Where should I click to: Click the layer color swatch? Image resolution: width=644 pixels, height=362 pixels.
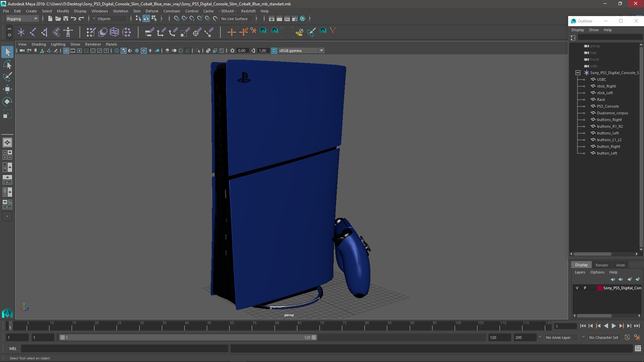pyautogui.click(x=599, y=288)
